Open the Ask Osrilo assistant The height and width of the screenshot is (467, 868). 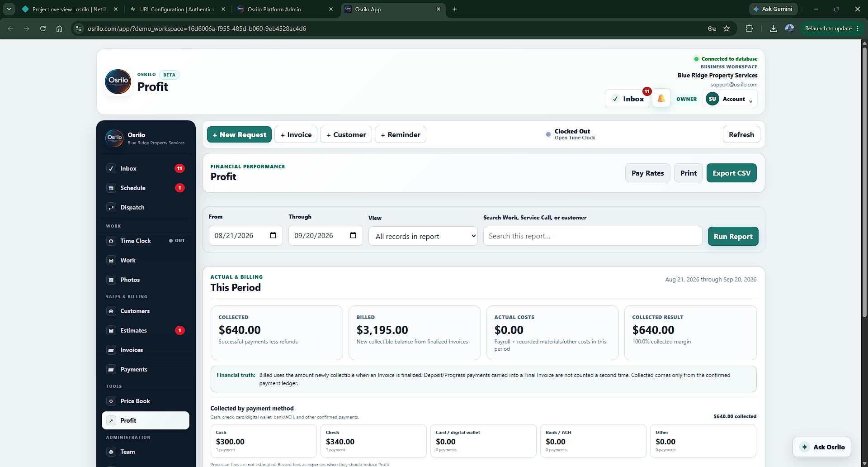[x=822, y=447]
